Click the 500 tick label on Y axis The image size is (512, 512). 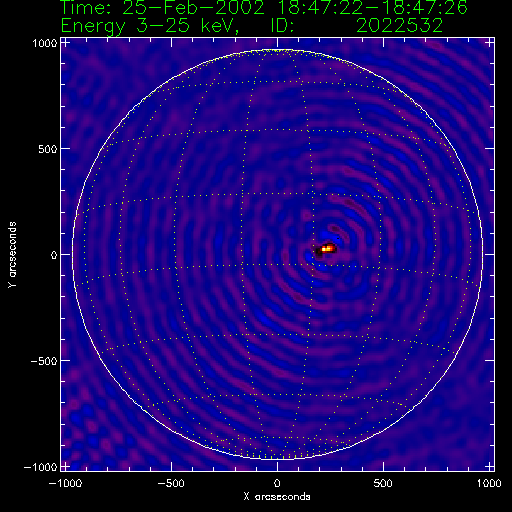pyautogui.click(x=48, y=149)
